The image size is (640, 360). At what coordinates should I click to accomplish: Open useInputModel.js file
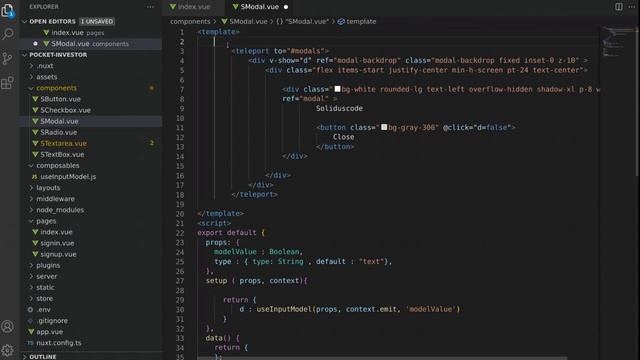[68, 177]
